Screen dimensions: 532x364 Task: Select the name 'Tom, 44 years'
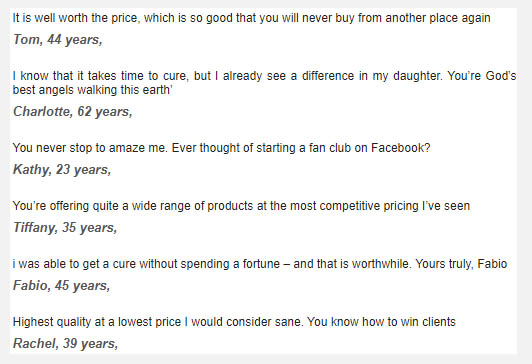click(x=58, y=40)
